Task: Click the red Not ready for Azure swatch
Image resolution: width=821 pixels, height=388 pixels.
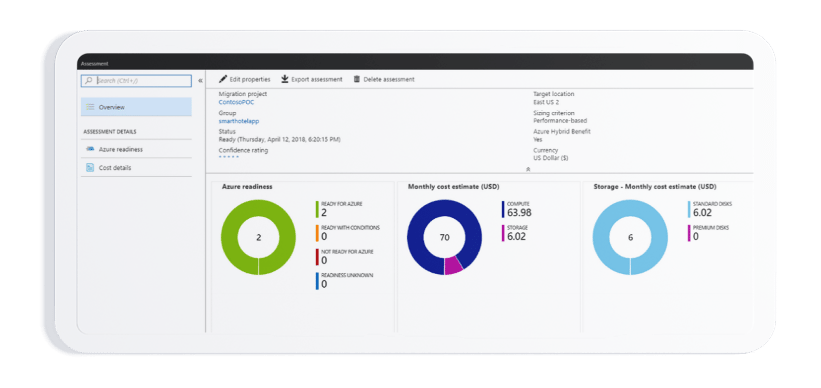Action: coord(317,257)
